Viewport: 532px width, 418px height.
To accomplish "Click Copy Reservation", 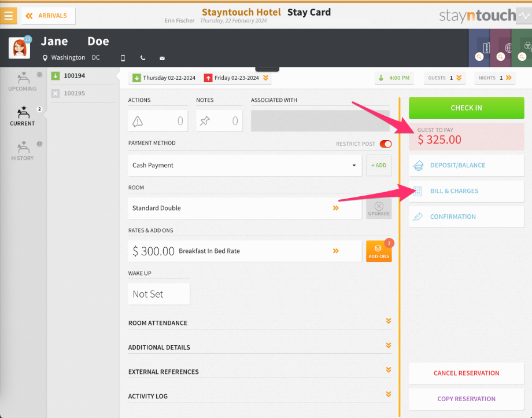I will click(467, 399).
